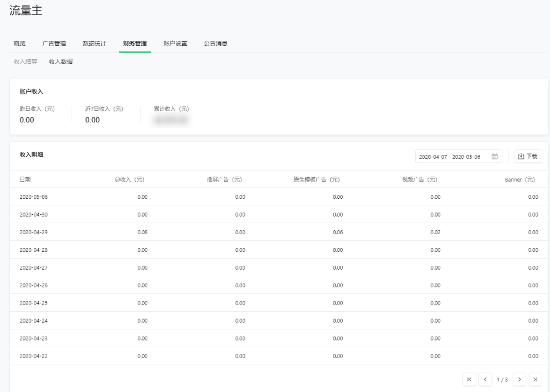Open the 账户设置 tab
This screenshot has height=392, width=550.
click(x=174, y=43)
